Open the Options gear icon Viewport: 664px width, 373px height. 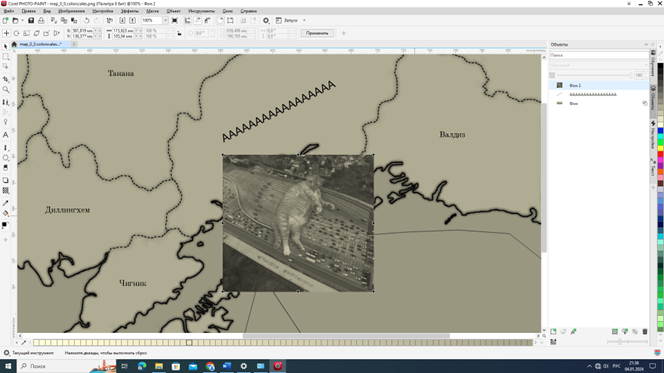[x=266, y=20]
